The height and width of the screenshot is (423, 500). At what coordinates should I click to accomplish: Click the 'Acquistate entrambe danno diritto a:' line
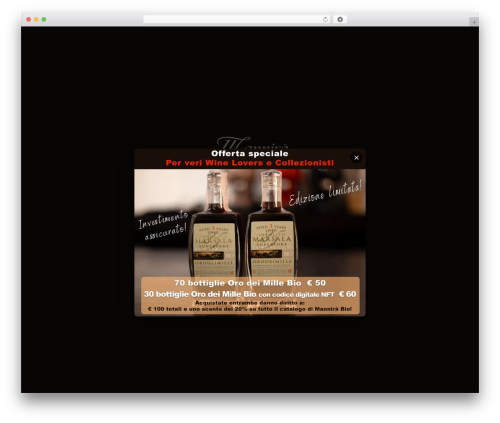250,303
